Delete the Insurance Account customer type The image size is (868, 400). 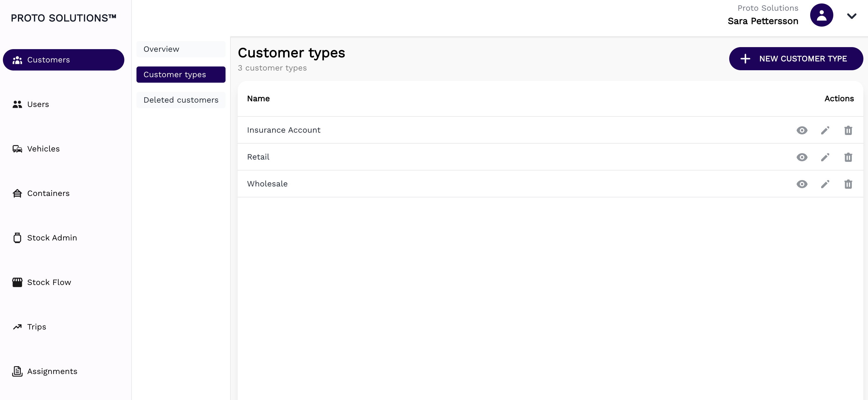click(x=848, y=130)
